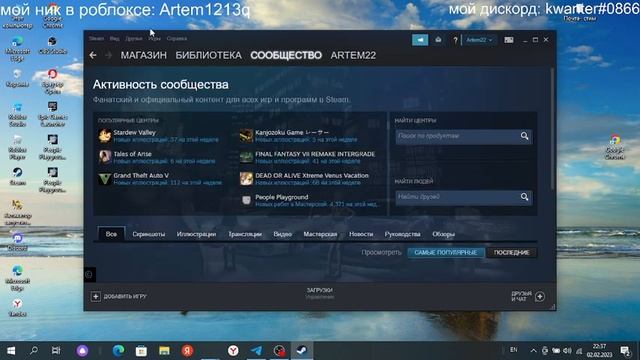Open Kanjozoku Game hub link
The height and width of the screenshot is (360, 640).
coord(292,132)
